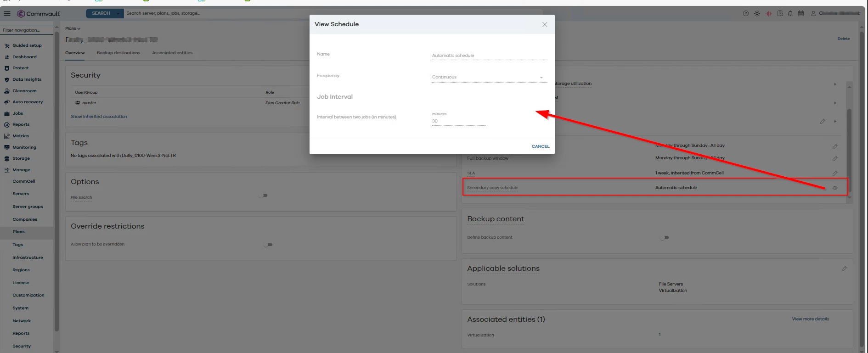Viewport: 868px width, 353px height.
Task: Open the hamburger navigation menu
Action: click(7, 13)
